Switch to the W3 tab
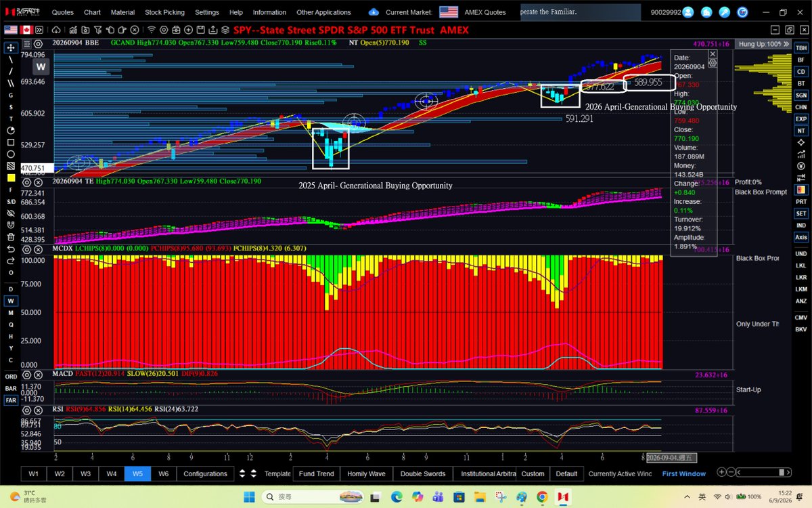Viewport: 812px width, 508px height. coord(85,473)
